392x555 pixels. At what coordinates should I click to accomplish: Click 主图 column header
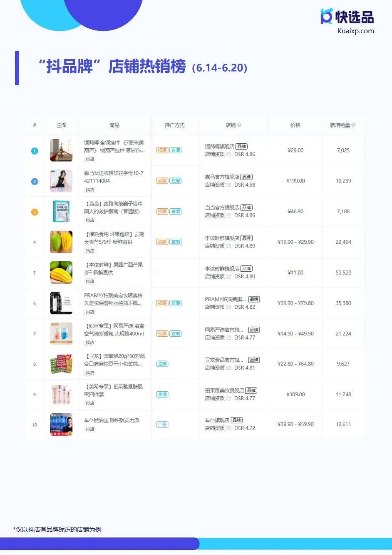tap(61, 125)
